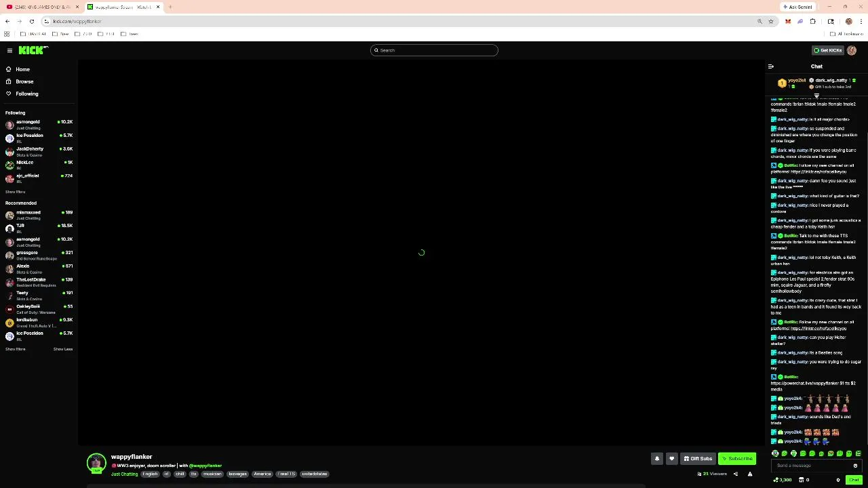The height and width of the screenshot is (488, 868).
Task: Open grossgore recommended channel
Action: coord(39,256)
